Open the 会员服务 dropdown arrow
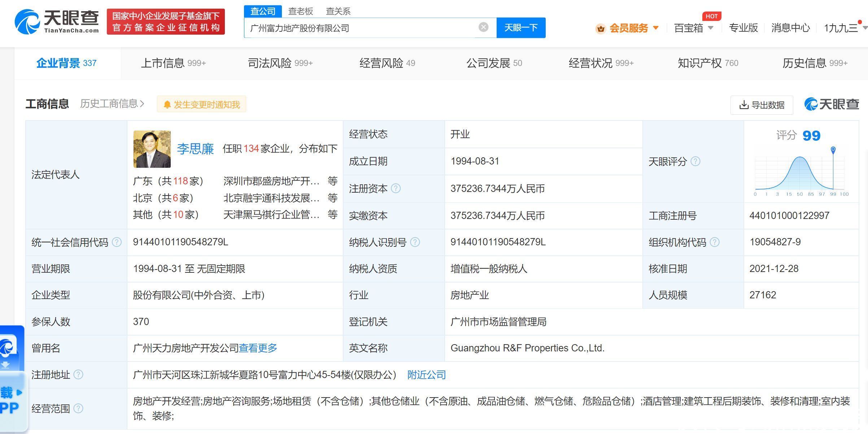This screenshot has height=434, width=868. tap(656, 28)
